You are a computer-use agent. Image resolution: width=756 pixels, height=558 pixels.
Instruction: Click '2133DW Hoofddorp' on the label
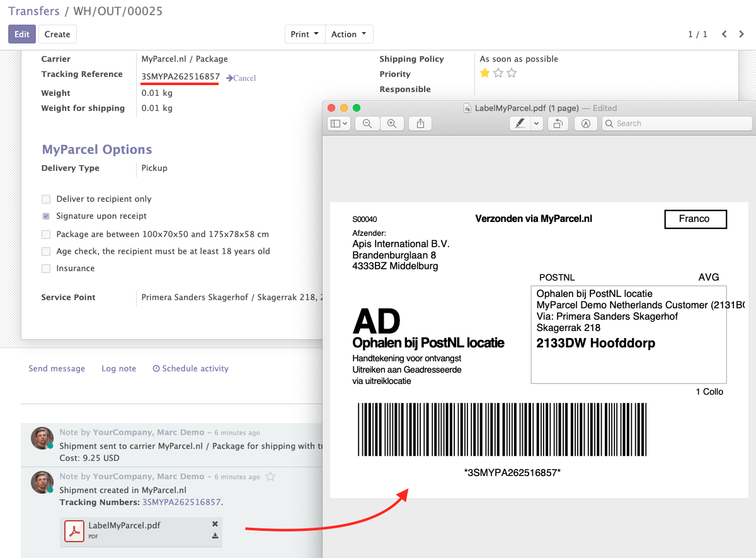pyautogui.click(x=595, y=343)
